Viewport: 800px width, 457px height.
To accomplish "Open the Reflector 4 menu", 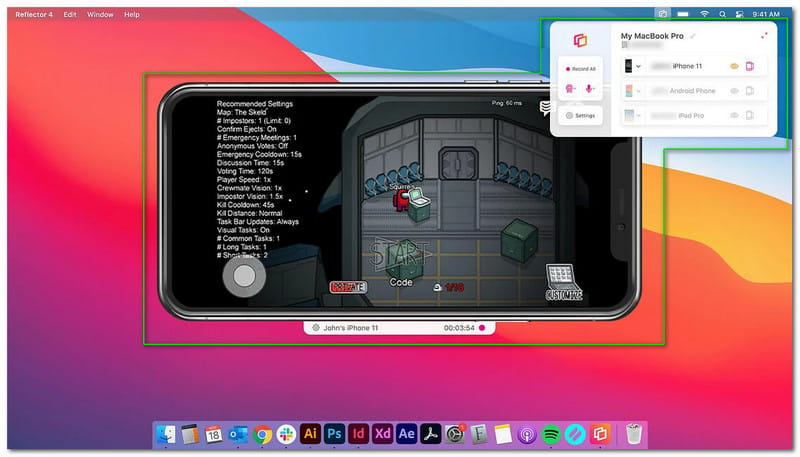I will tap(34, 14).
